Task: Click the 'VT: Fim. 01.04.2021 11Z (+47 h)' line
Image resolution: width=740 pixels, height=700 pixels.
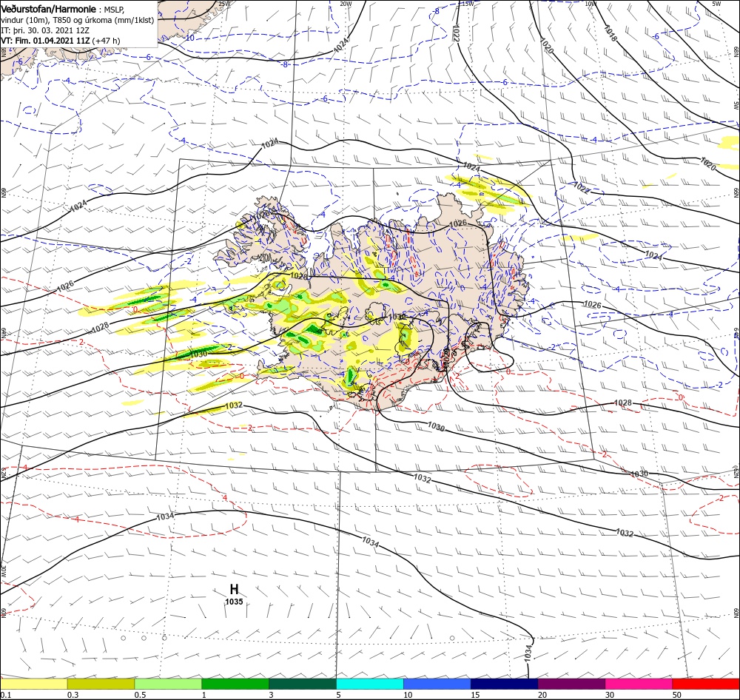Action: click(x=61, y=41)
